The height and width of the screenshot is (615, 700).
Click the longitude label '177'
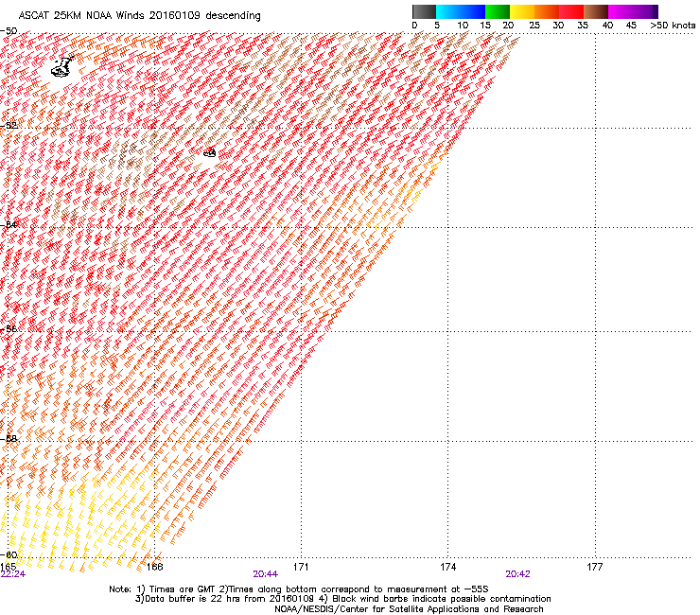click(x=595, y=567)
